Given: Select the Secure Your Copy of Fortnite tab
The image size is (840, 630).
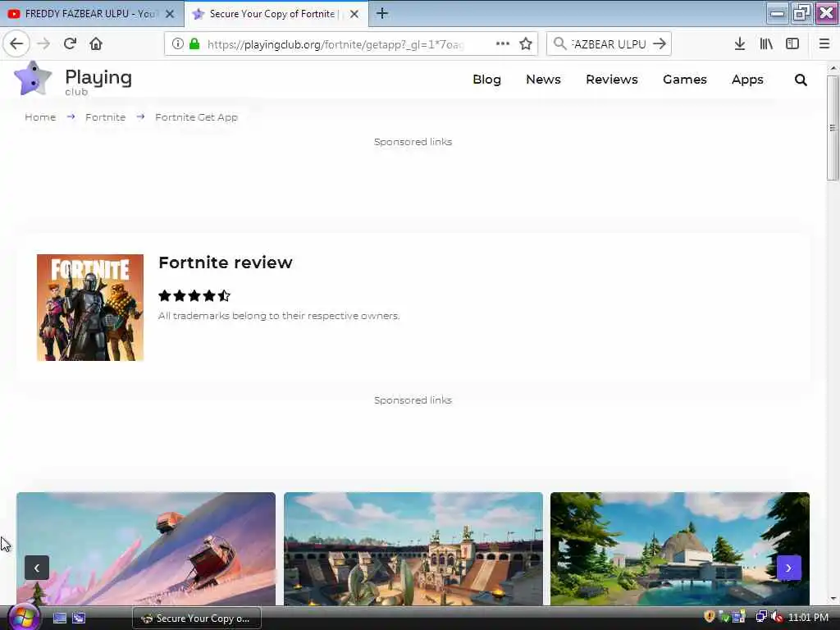Looking at the screenshot, I should [x=276, y=14].
